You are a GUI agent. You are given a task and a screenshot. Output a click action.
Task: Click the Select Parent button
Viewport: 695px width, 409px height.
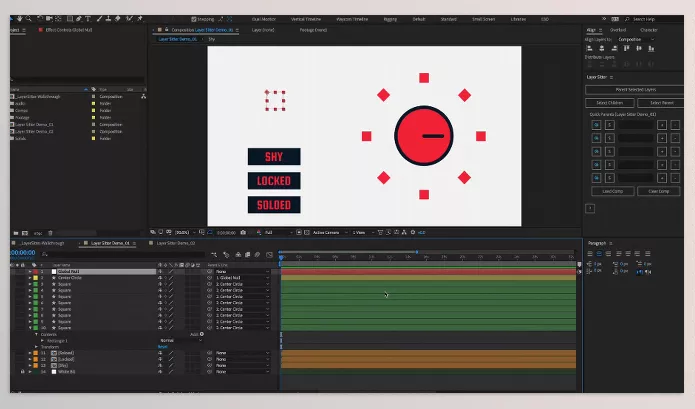[x=661, y=103]
